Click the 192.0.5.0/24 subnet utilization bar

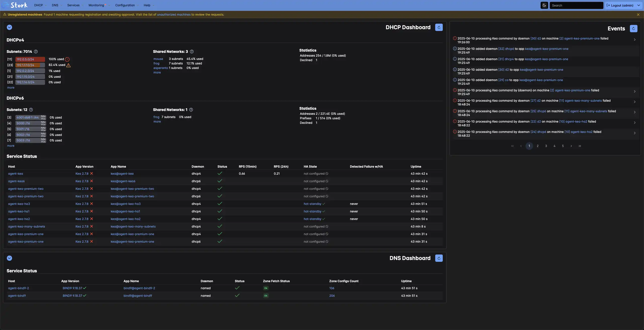pyautogui.click(x=30, y=59)
